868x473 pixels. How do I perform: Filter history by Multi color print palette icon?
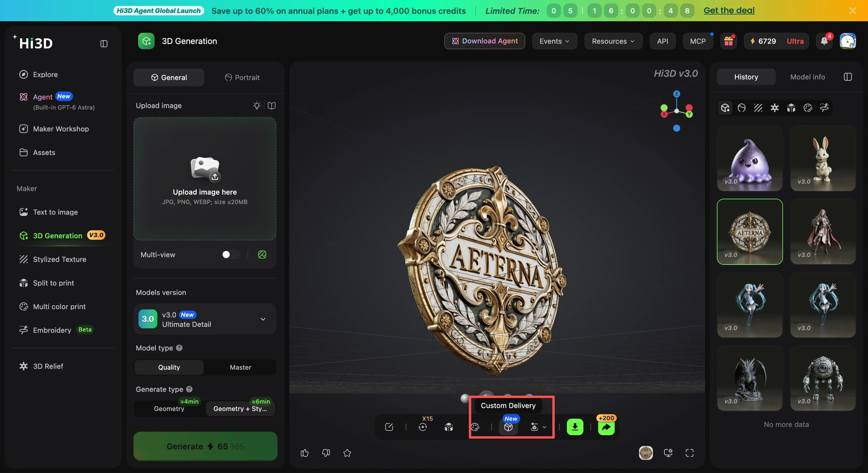[808, 108]
